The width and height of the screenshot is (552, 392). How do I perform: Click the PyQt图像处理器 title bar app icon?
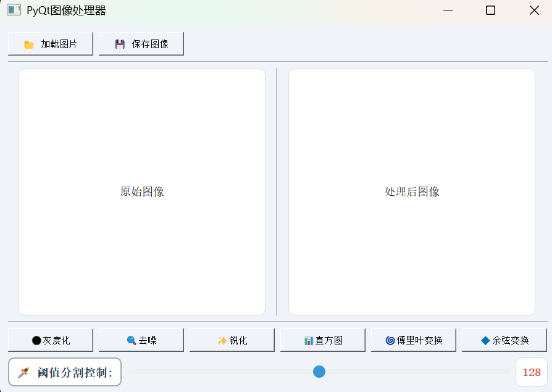pyautogui.click(x=14, y=10)
